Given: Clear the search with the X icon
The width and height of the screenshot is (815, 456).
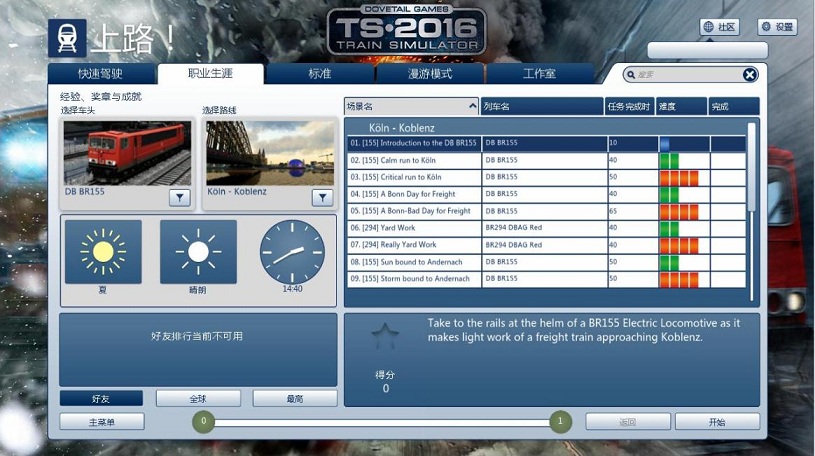Looking at the screenshot, I should point(750,75).
